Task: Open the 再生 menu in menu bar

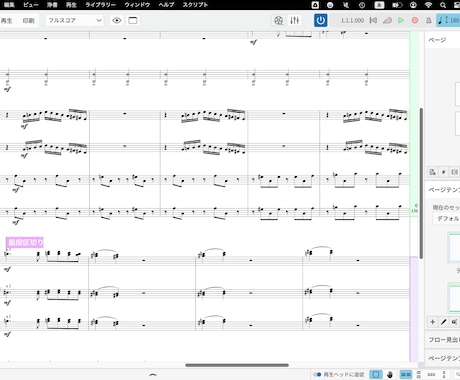Action: pos(71,5)
